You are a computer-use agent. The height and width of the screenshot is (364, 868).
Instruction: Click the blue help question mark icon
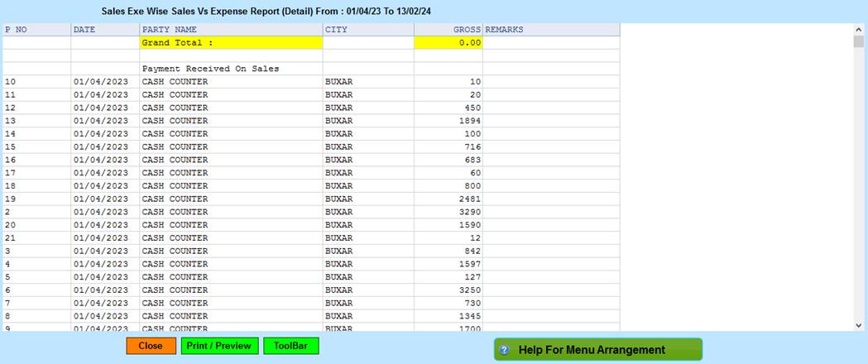click(x=504, y=350)
